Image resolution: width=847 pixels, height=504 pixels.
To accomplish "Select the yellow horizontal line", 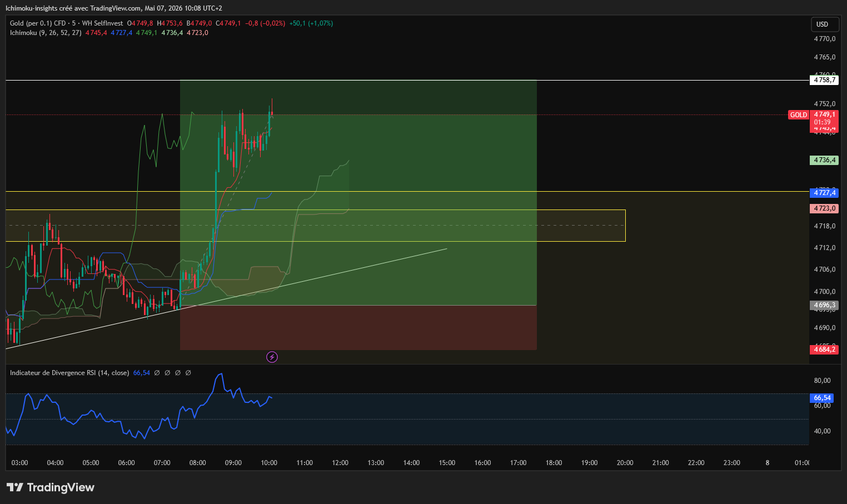I will [x=407, y=191].
